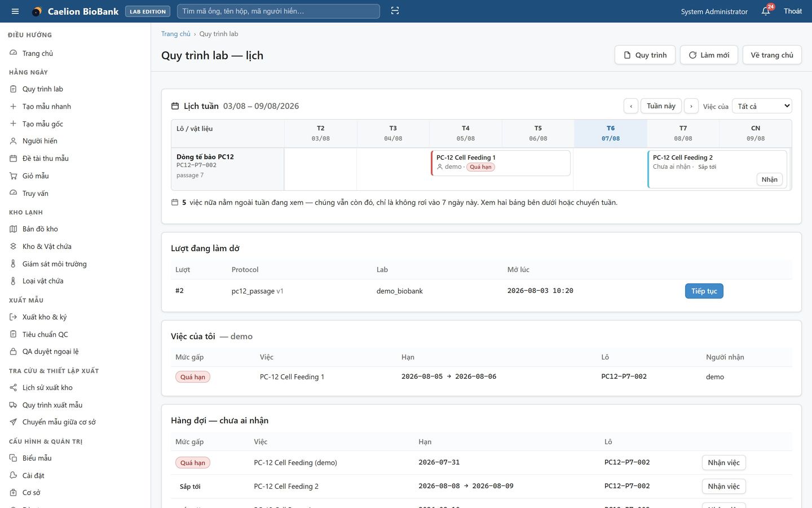Screen dimensions: 812x508
Task: Go to next week arrow
Action: (x=691, y=106)
